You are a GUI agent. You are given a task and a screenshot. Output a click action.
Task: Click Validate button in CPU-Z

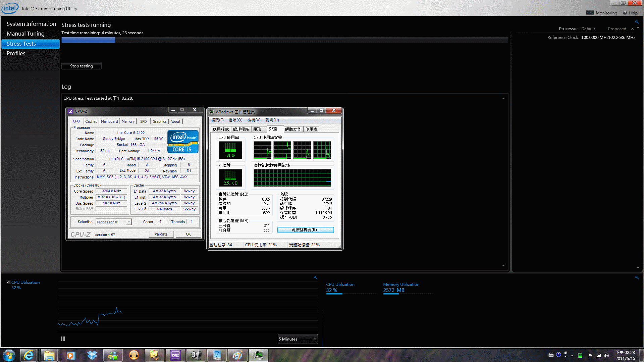(161, 234)
